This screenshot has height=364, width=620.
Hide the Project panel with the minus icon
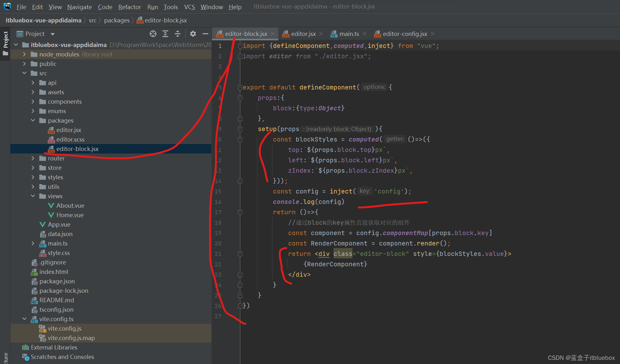(205, 34)
